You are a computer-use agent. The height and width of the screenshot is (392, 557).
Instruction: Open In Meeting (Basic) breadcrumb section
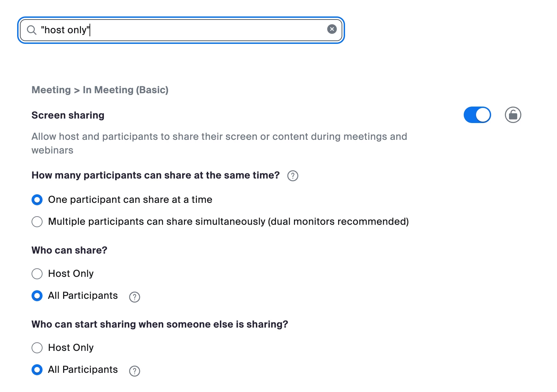[x=126, y=90]
